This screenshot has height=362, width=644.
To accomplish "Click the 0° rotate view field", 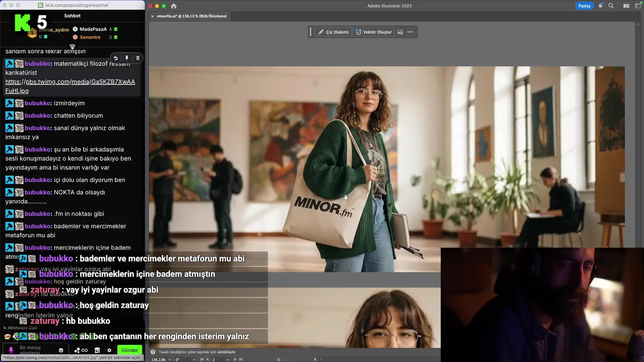I will (x=183, y=359).
